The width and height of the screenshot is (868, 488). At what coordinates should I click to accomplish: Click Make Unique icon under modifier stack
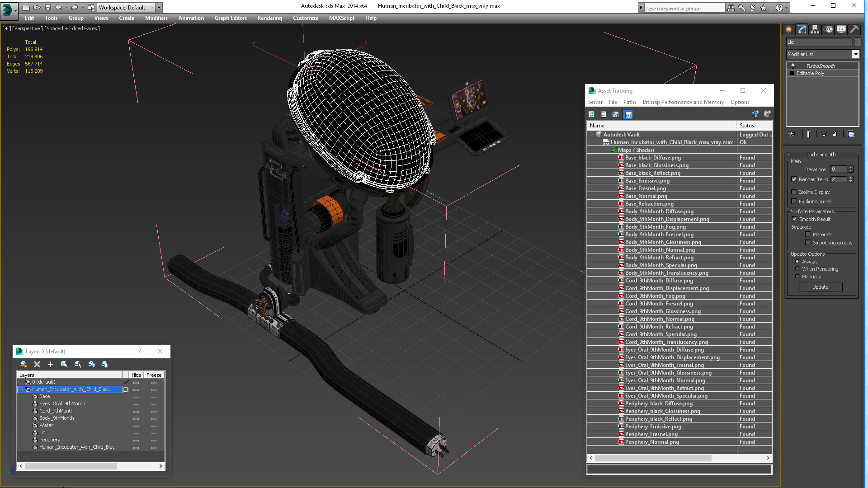coord(824,134)
